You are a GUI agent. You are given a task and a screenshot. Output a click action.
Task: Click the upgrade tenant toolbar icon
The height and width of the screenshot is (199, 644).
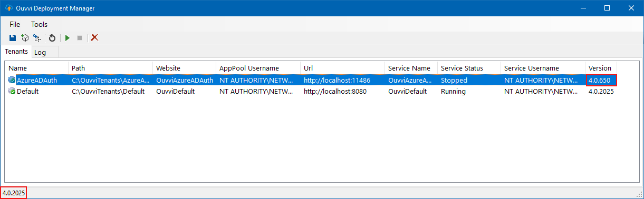point(36,38)
